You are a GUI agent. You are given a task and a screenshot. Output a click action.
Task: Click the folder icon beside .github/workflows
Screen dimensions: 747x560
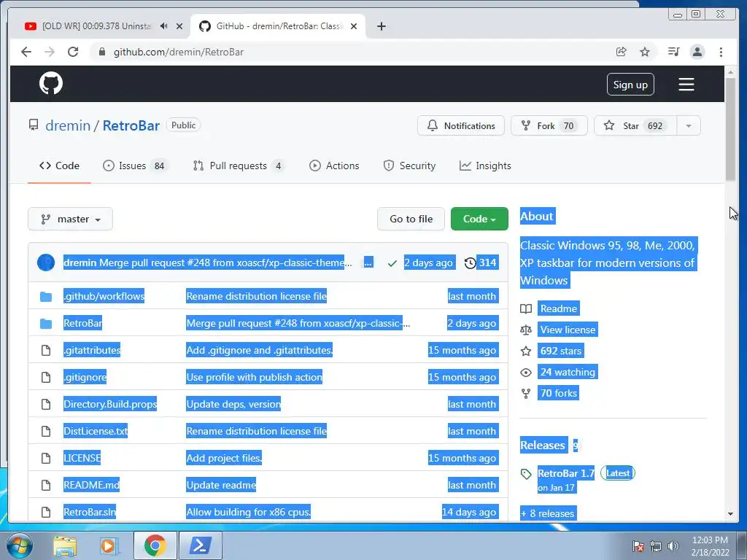coord(46,297)
